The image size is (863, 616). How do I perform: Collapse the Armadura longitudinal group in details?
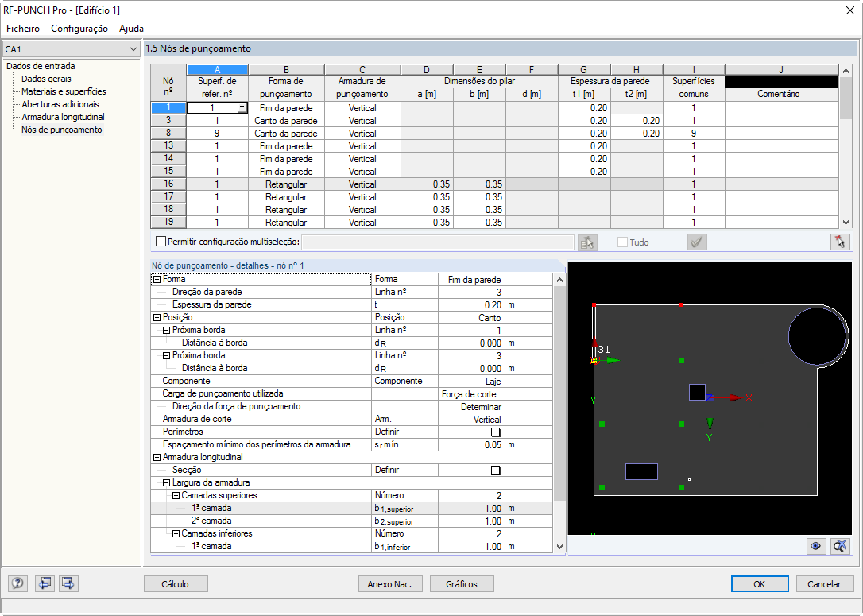157,458
